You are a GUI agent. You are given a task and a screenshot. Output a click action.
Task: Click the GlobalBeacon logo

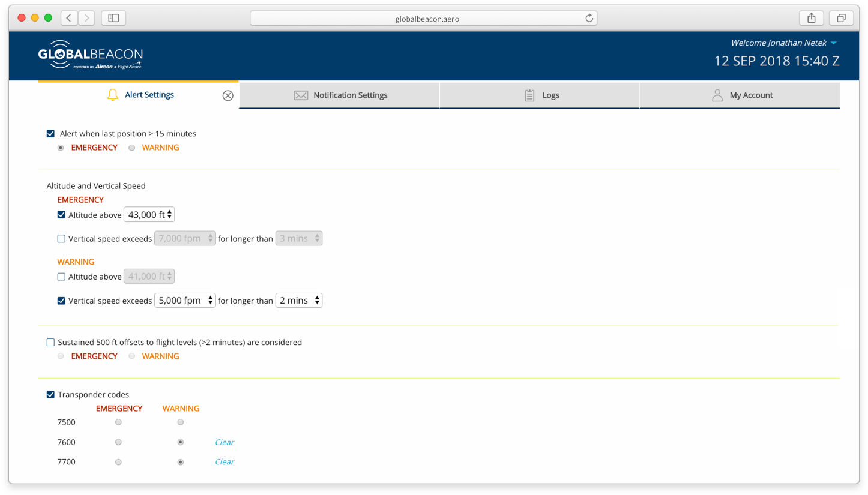pos(90,56)
